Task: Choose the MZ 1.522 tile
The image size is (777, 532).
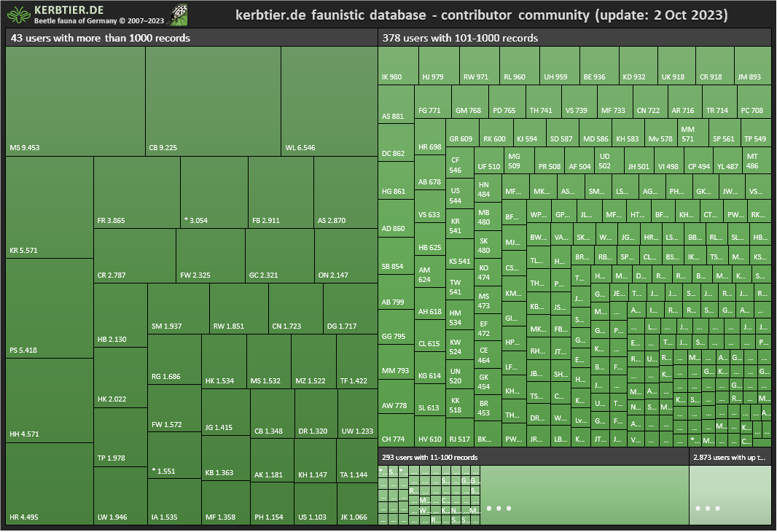Action: coord(313,361)
